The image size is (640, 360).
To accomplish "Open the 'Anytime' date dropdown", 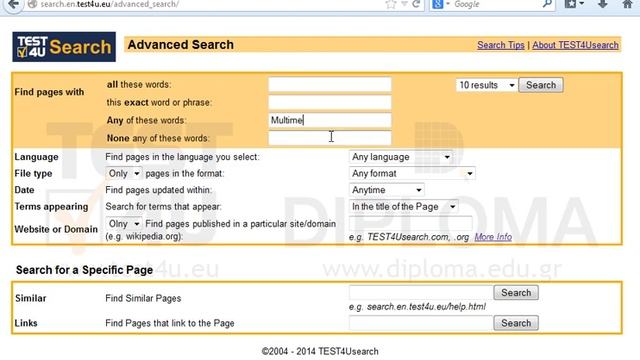I will click(x=387, y=190).
